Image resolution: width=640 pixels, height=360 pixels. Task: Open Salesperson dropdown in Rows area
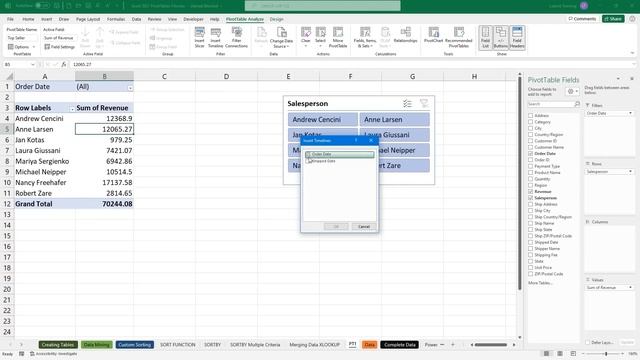point(631,171)
